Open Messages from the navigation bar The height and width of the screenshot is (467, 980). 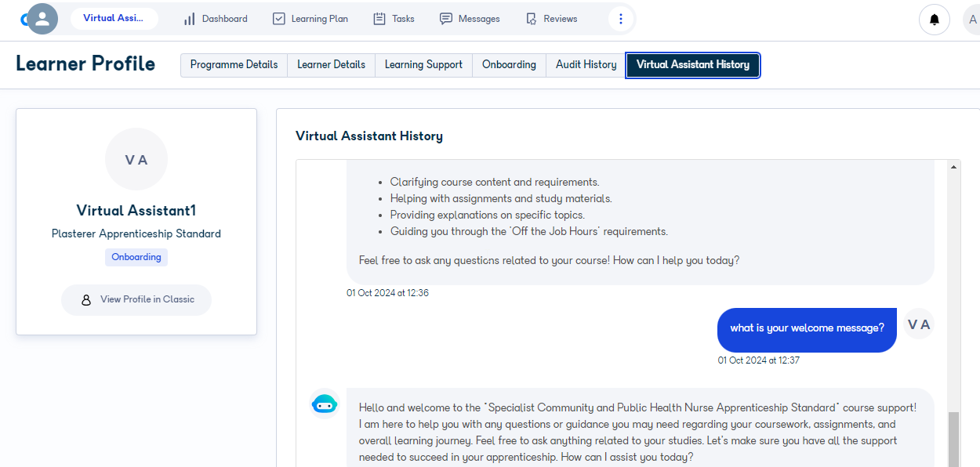click(470, 19)
